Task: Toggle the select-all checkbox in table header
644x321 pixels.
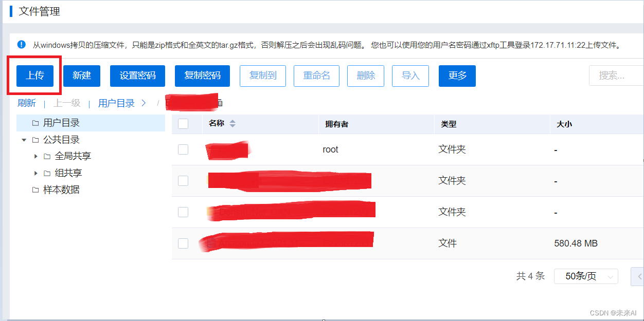Action: click(183, 124)
